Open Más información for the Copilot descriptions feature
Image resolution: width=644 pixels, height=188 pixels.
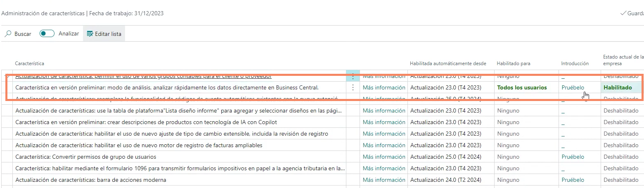tap(384, 122)
